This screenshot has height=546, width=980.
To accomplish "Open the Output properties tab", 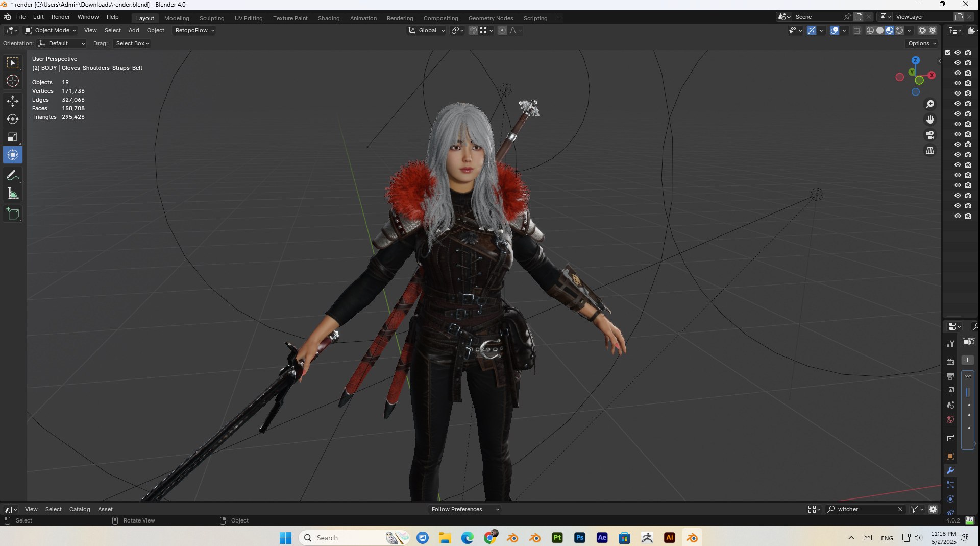I will (x=950, y=376).
